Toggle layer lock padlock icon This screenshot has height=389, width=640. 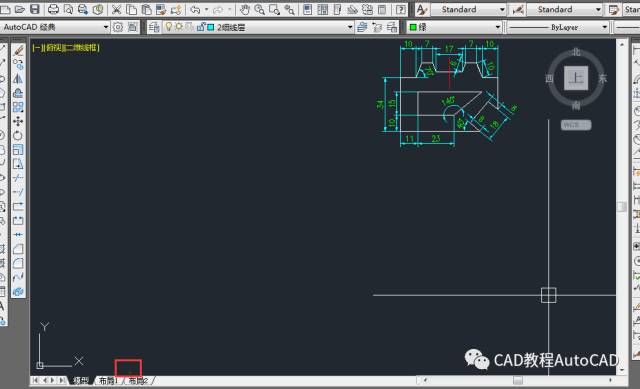click(x=200, y=27)
